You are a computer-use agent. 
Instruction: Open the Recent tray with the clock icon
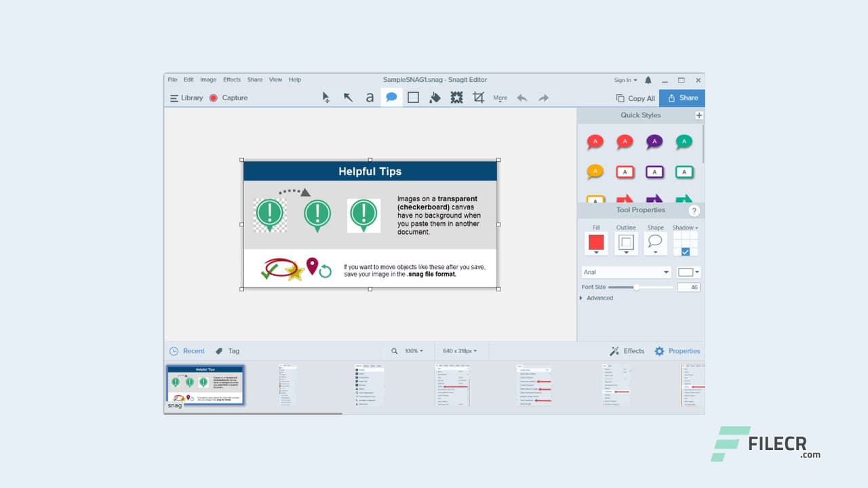(x=173, y=350)
